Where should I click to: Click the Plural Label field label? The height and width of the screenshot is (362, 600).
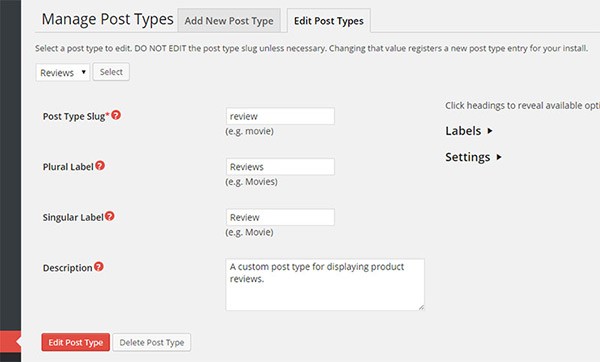pos(68,167)
